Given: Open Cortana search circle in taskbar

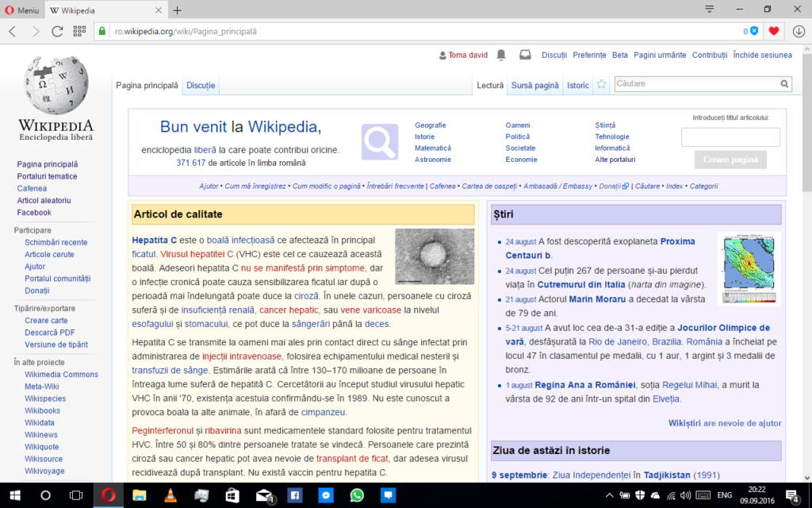Looking at the screenshot, I should [45, 495].
